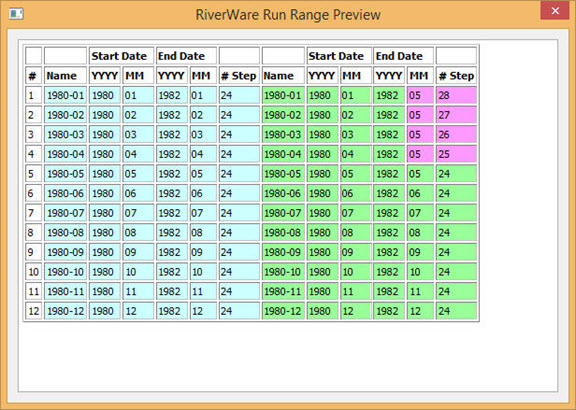The image size is (576, 410).
Task: Select the pink # Step cell showing 28
Action: (x=456, y=95)
